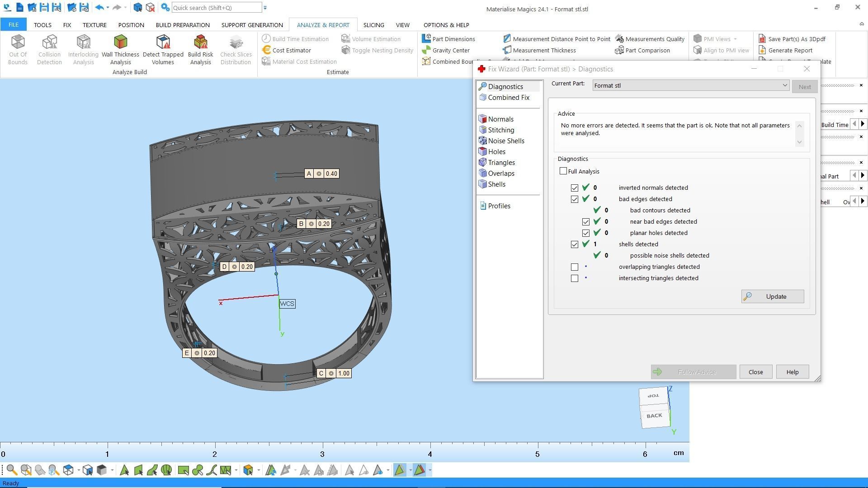Open the FIX ribbon tab
Viewport: 868px width, 488px height.
tap(67, 25)
